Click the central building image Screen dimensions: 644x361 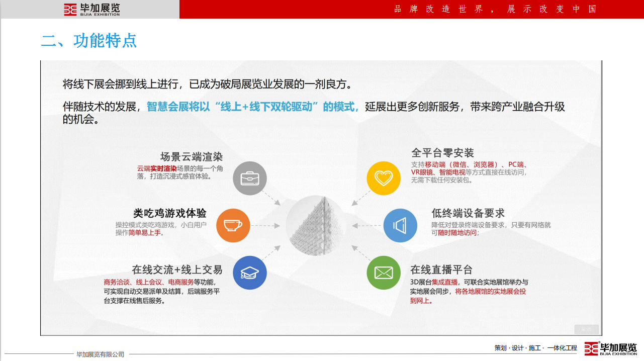point(316,225)
